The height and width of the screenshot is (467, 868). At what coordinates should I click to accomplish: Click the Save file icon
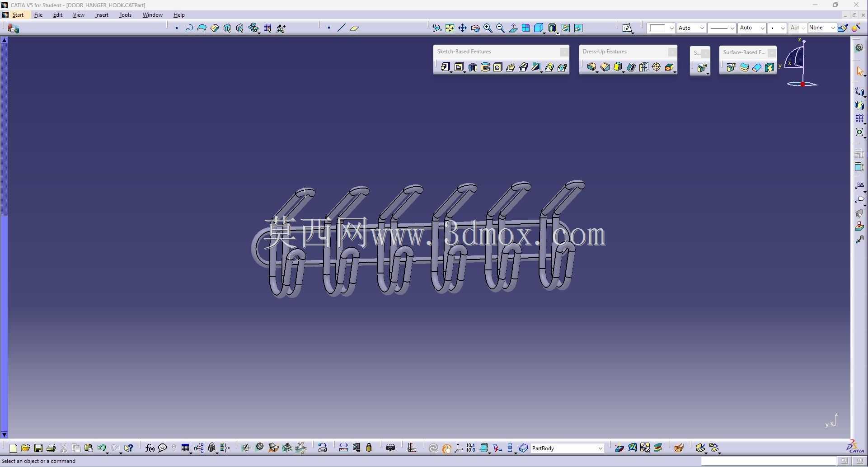pos(38,448)
